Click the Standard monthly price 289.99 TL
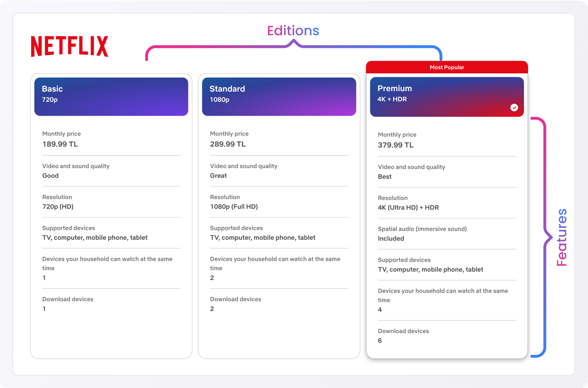 228,144
